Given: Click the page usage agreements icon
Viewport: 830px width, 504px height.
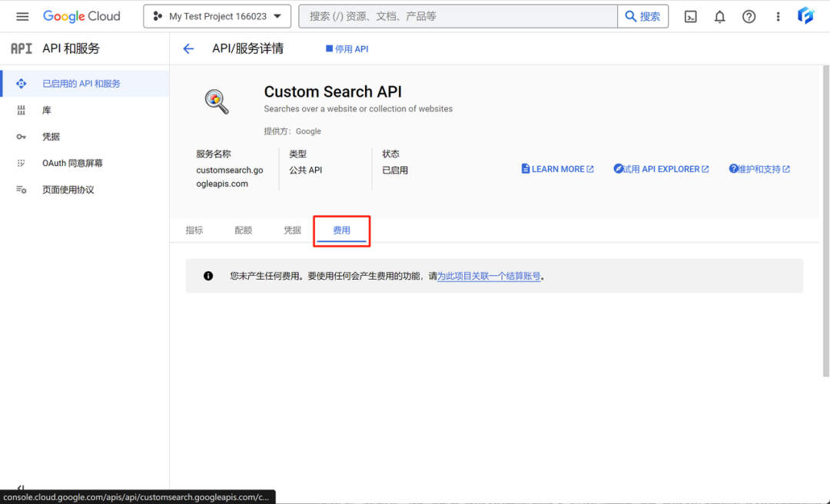Looking at the screenshot, I should point(22,190).
